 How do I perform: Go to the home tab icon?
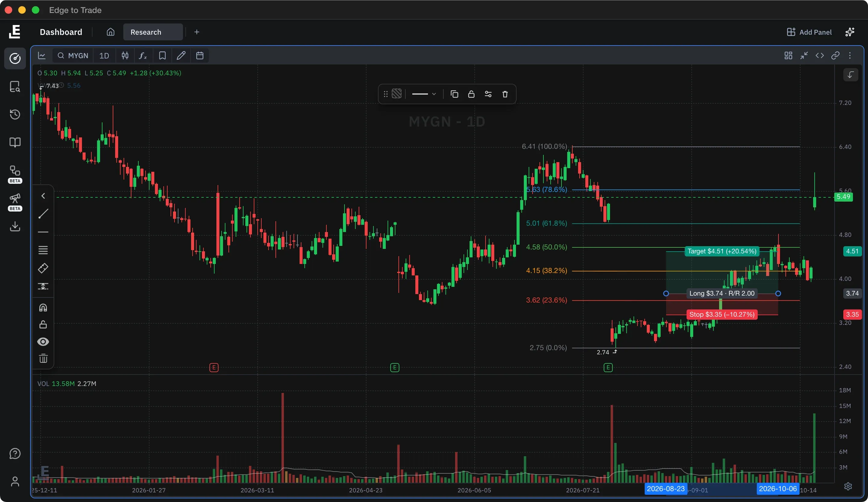[x=110, y=32]
